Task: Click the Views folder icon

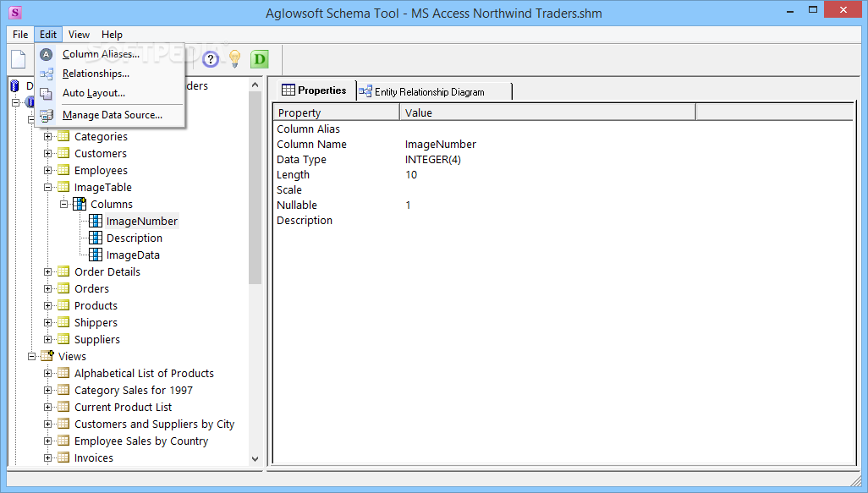Action: point(47,356)
